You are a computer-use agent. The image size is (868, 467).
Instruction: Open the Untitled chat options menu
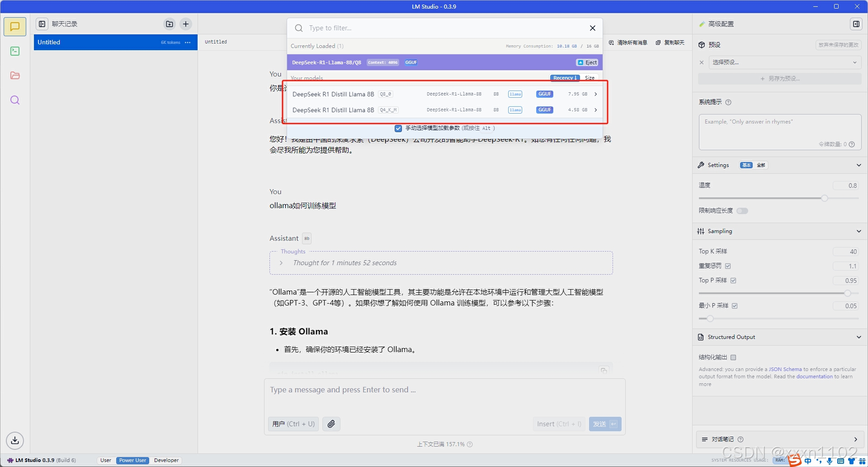188,43
